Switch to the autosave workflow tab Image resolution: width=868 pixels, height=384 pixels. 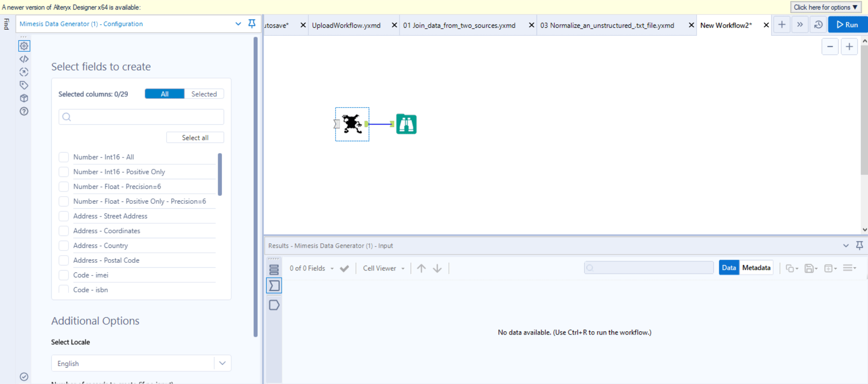[277, 25]
